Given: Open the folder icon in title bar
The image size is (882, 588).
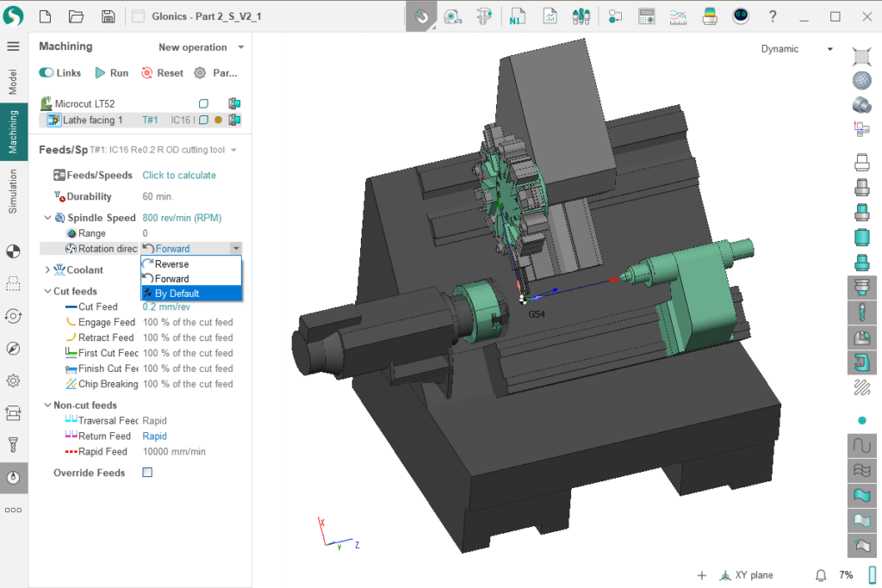Looking at the screenshot, I should coord(76,16).
